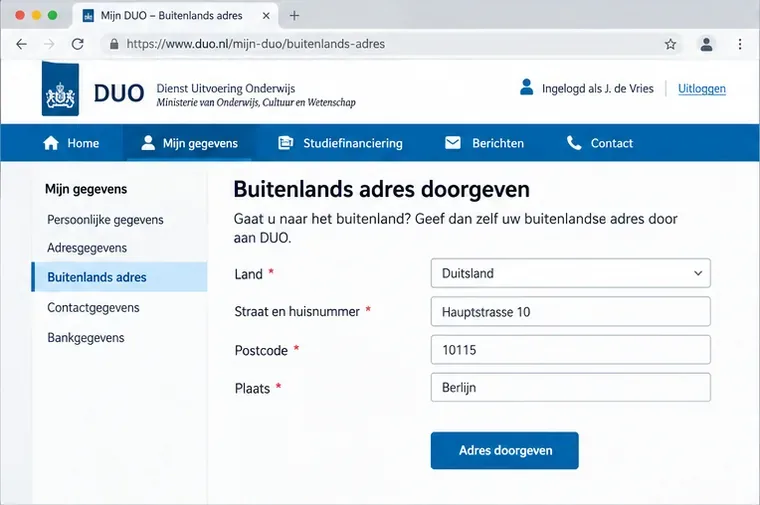
Task: Close the Mijn DUO browser tab
Action: coord(266,16)
